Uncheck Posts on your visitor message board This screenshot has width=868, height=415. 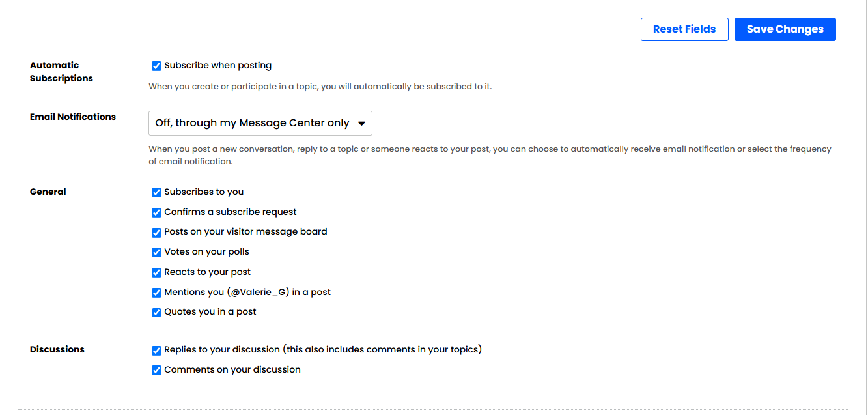coord(156,233)
